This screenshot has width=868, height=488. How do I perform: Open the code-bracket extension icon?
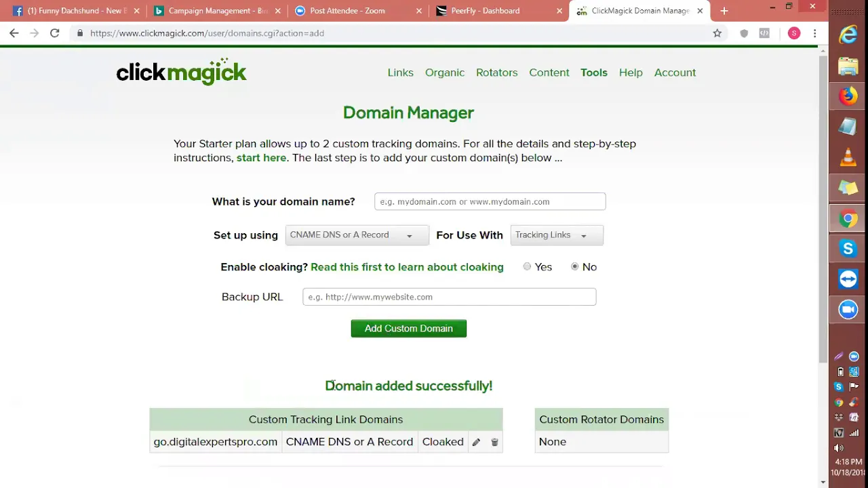pos(764,33)
